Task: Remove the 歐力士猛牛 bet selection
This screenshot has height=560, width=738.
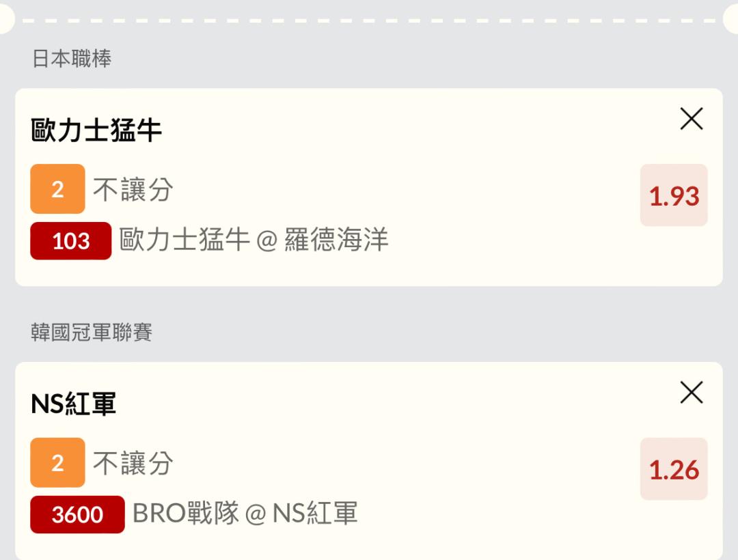Action: tap(692, 120)
